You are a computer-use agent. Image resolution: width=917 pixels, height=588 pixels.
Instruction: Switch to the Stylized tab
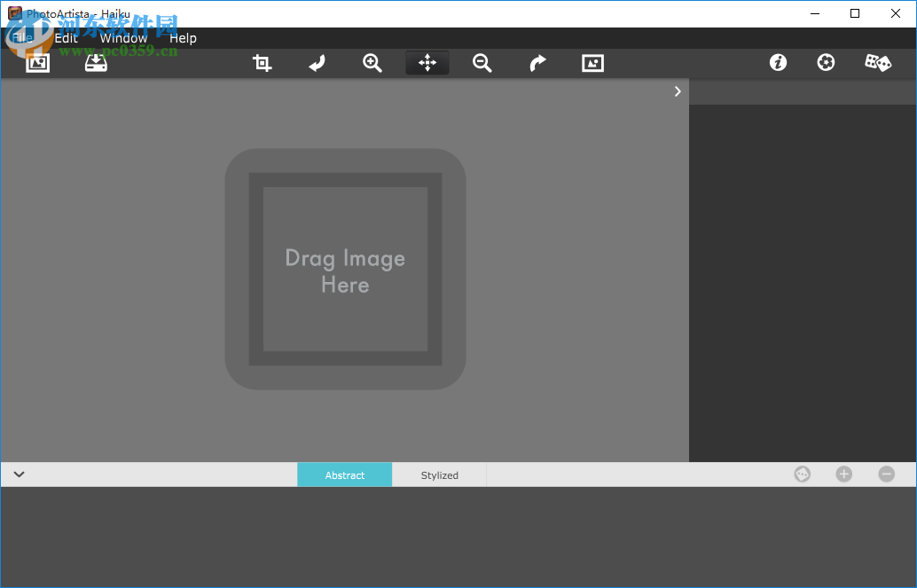point(440,475)
